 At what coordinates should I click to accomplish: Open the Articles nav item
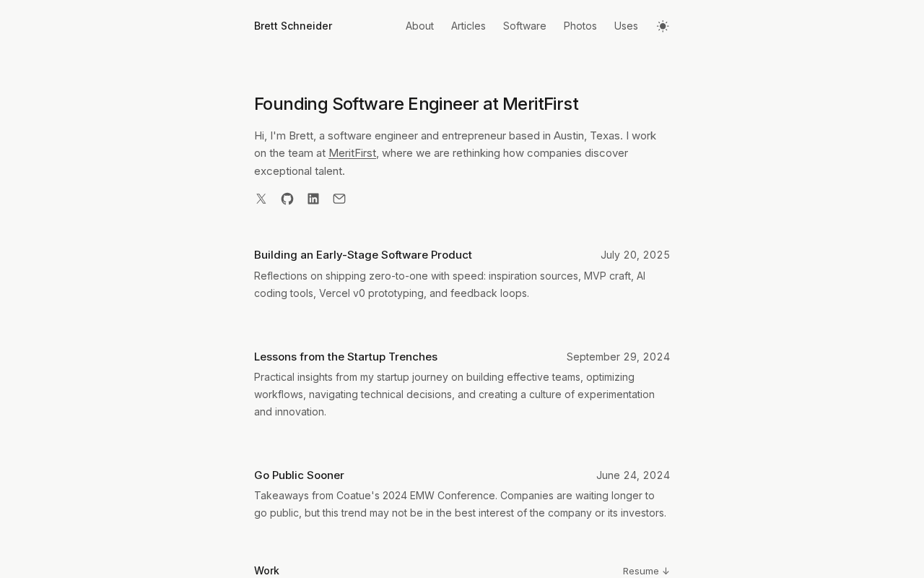[468, 26]
